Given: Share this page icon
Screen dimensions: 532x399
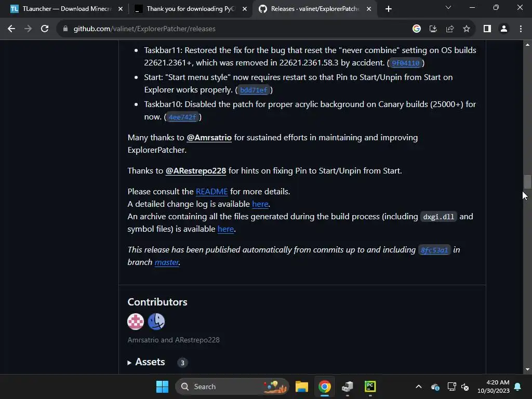Looking at the screenshot, I should tap(450, 29).
